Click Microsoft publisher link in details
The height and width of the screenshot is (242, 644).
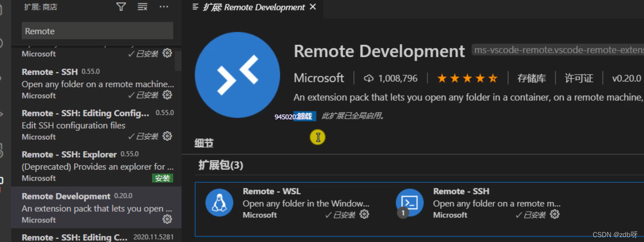click(x=319, y=78)
